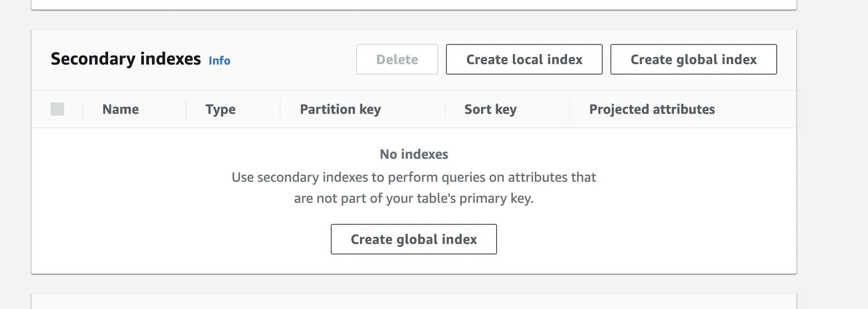The width and height of the screenshot is (868, 309).
Task: Click the Name column header
Action: 120,109
